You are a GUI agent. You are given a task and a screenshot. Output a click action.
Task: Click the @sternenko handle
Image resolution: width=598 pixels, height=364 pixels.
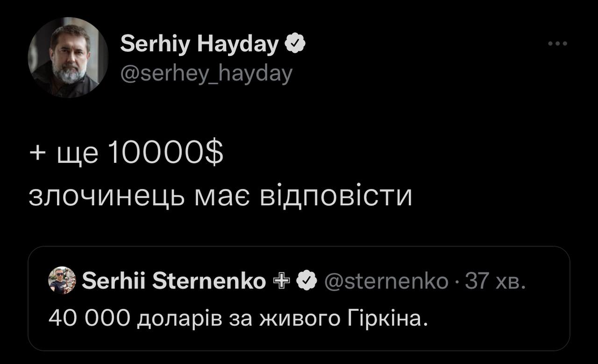point(385,281)
